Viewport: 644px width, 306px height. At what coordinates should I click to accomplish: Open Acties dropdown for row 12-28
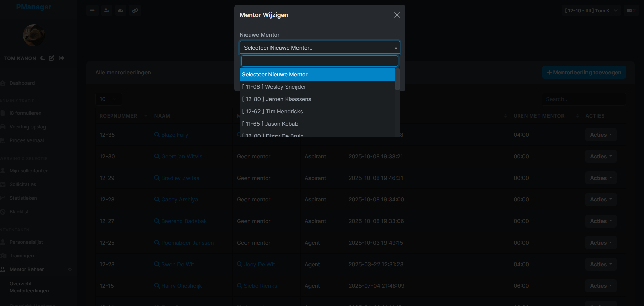601,199
